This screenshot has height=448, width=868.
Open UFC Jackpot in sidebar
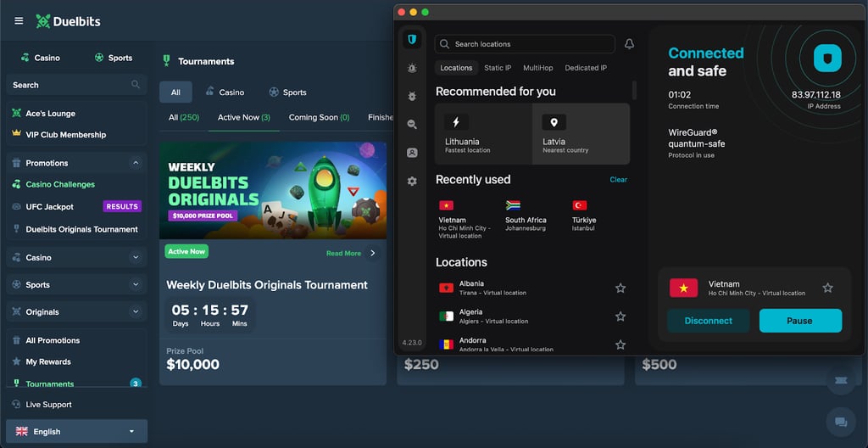pyautogui.click(x=50, y=206)
